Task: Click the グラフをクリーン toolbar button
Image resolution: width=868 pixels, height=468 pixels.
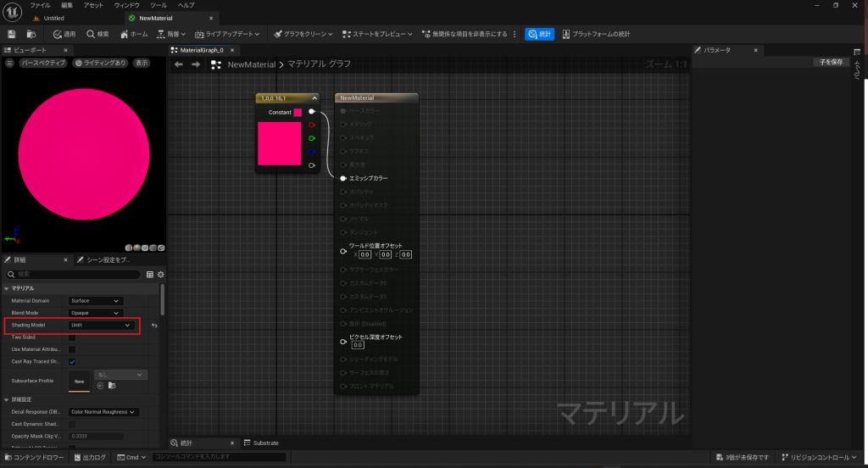Action: (303, 34)
